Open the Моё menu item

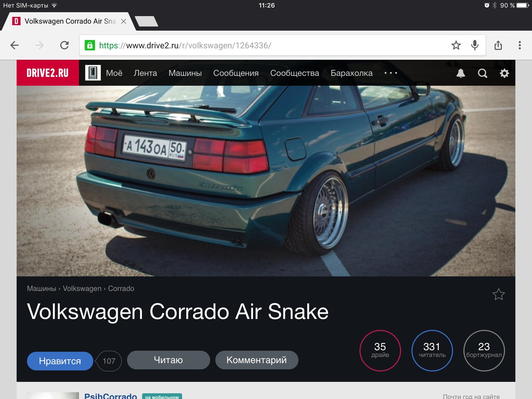pyautogui.click(x=114, y=73)
